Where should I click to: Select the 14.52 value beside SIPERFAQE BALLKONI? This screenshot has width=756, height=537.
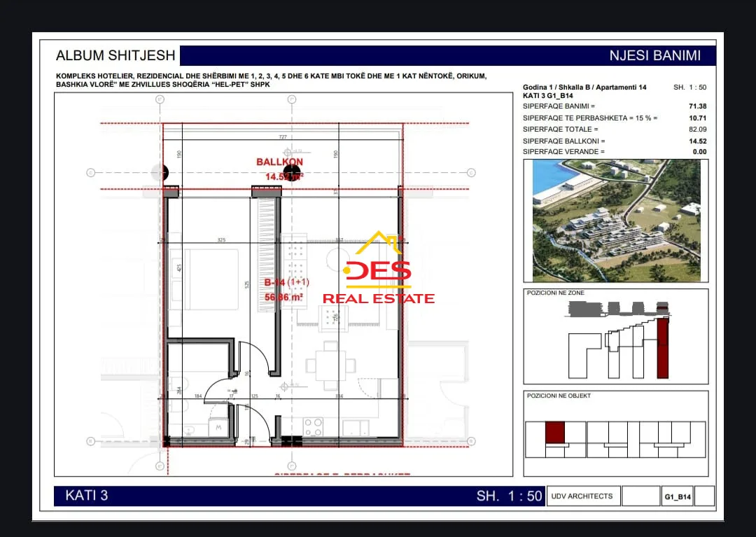pos(698,141)
